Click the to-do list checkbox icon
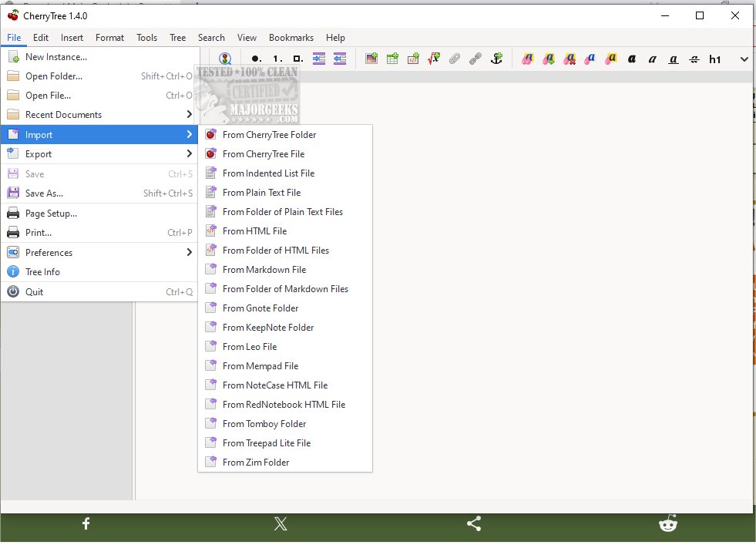This screenshot has height=545, width=756. (x=298, y=59)
